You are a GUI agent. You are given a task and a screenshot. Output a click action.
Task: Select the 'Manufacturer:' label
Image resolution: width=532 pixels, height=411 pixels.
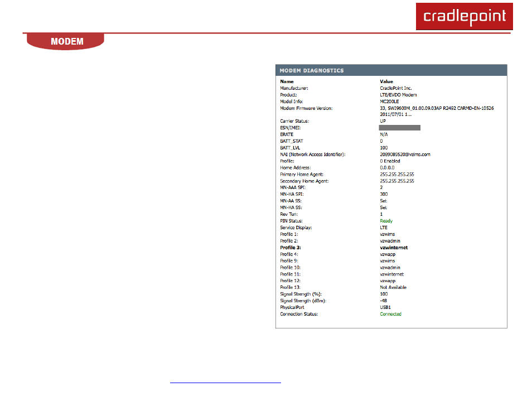point(294,88)
